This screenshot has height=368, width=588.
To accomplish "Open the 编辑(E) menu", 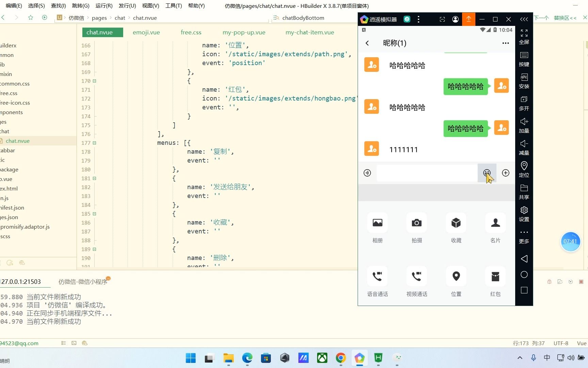I will (x=14, y=6).
